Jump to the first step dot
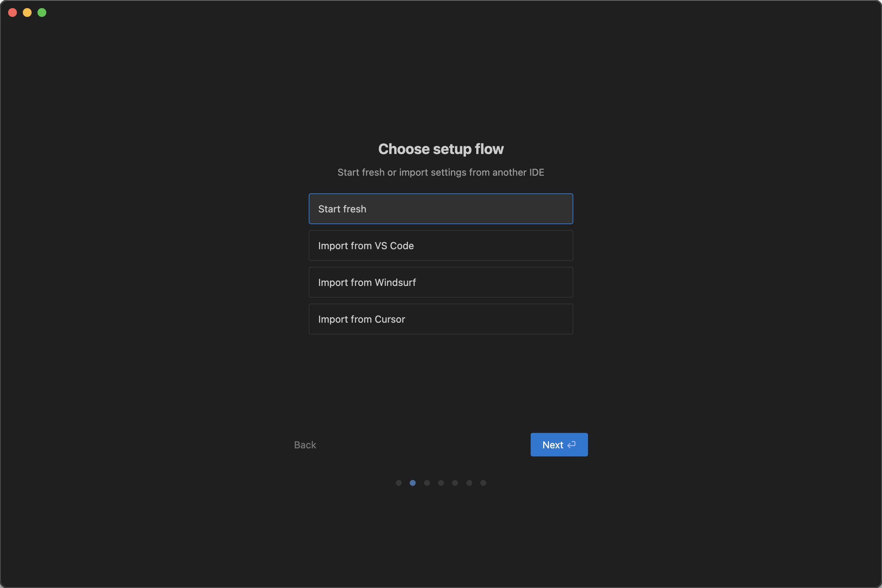Screen dimensions: 882x588 (399, 483)
